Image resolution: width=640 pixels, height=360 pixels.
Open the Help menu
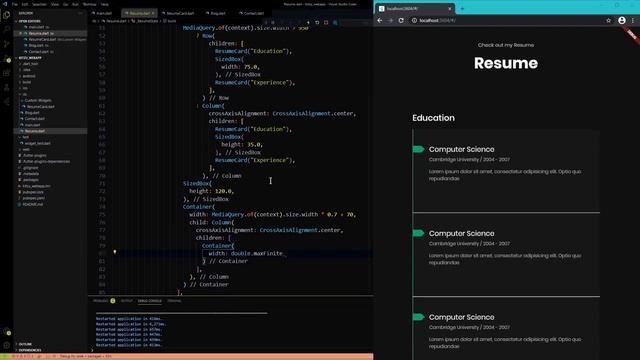point(104,4)
